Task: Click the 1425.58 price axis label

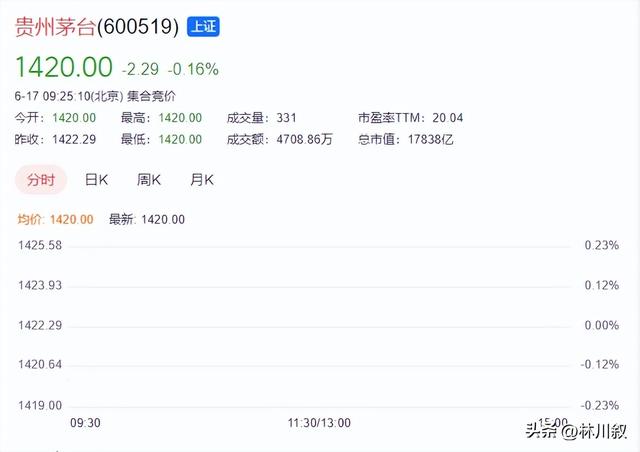Action: (40, 245)
